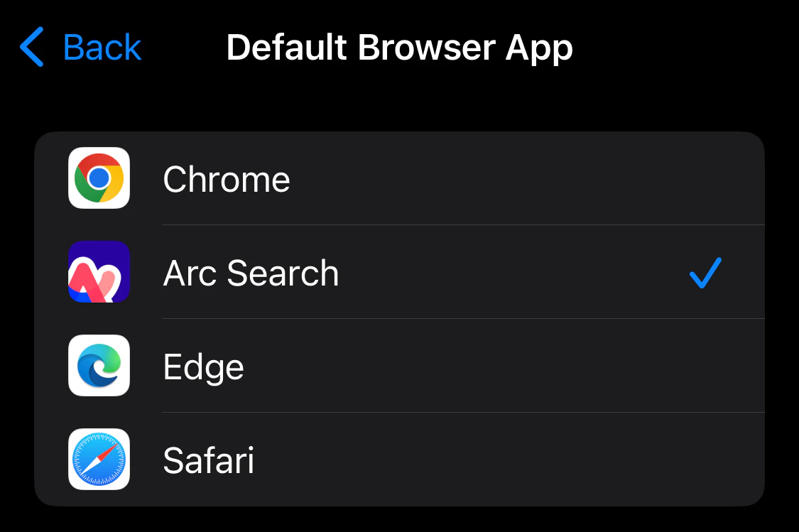Select Chrome as the default browser
Viewport: 799px width, 532px height.
click(x=399, y=178)
